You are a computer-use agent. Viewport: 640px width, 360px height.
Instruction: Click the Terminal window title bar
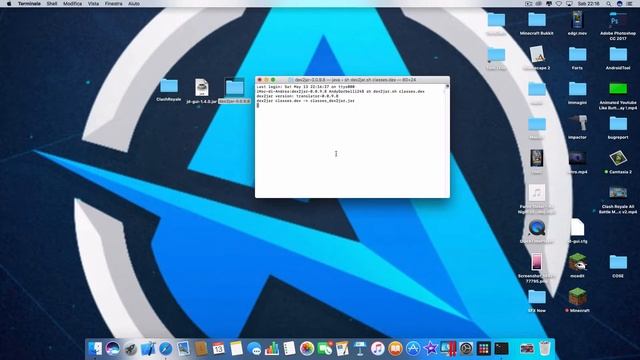coord(352,80)
